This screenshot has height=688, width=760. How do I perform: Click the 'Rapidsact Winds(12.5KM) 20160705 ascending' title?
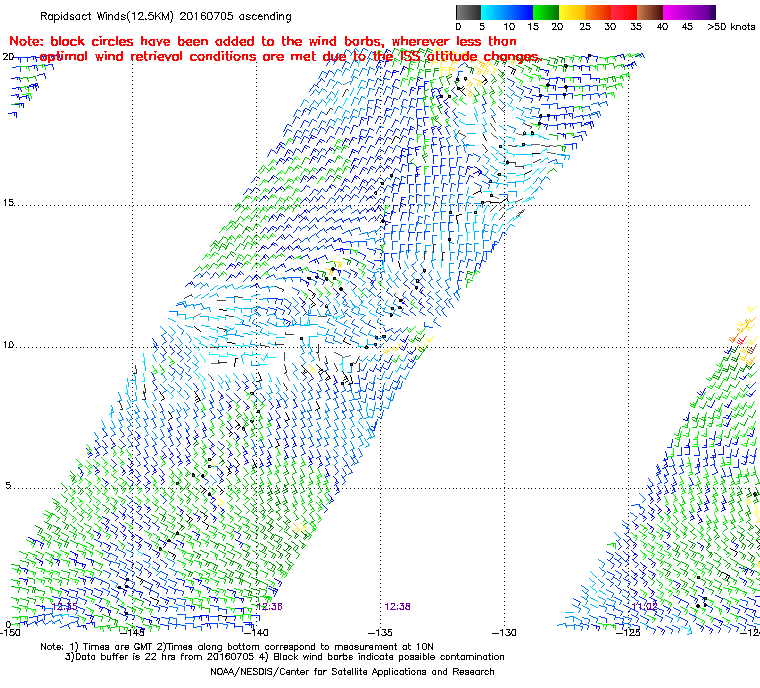coord(166,16)
